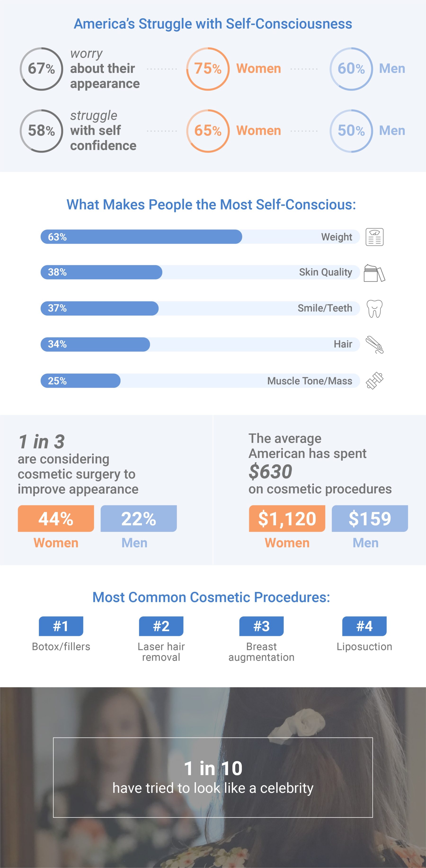This screenshot has width=426, height=868.
Task: Click the 25% Muscle Tone/Mass bar
Action: click(x=200, y=380)
